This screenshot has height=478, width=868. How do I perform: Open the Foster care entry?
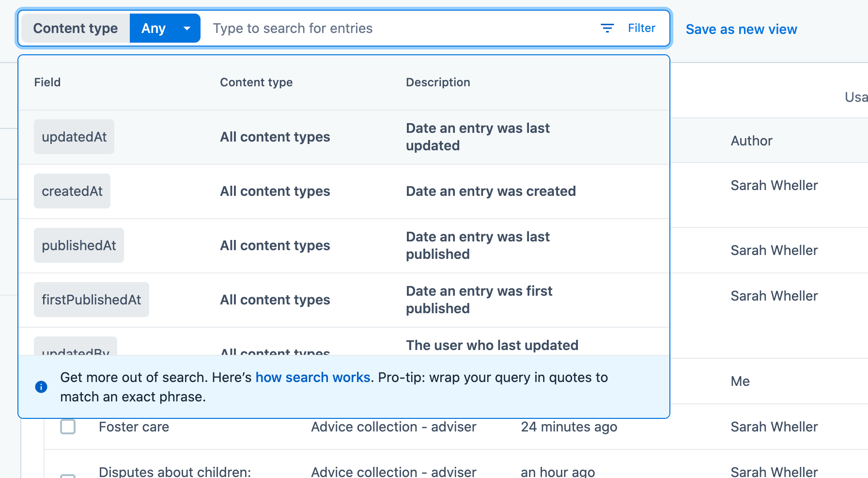[134, 427]
